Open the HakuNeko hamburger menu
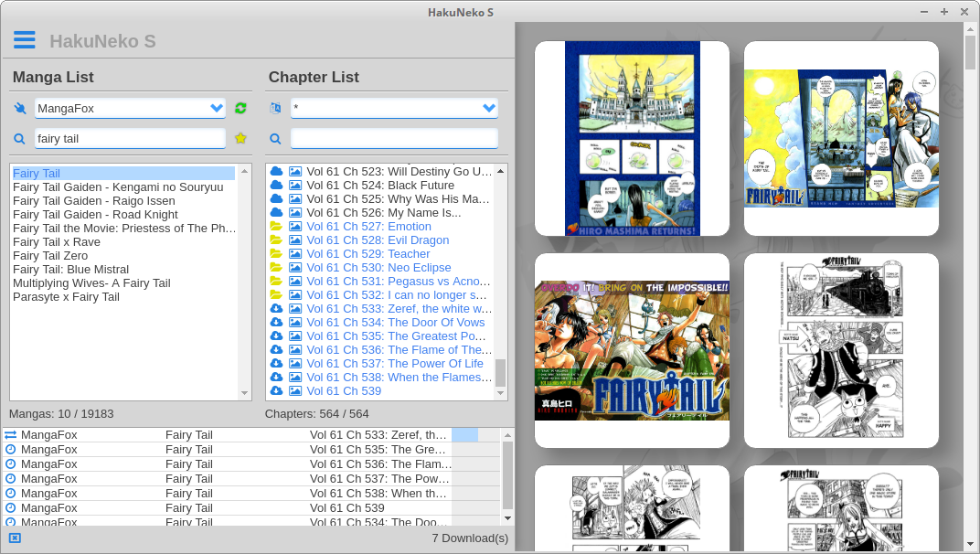980x554 pixels. coord(24,39)
